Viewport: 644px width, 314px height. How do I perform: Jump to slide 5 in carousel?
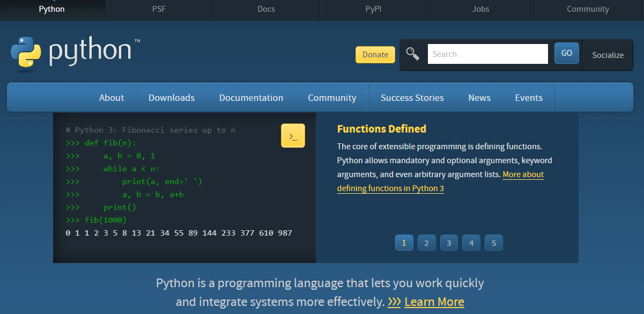tap(494, 243)
